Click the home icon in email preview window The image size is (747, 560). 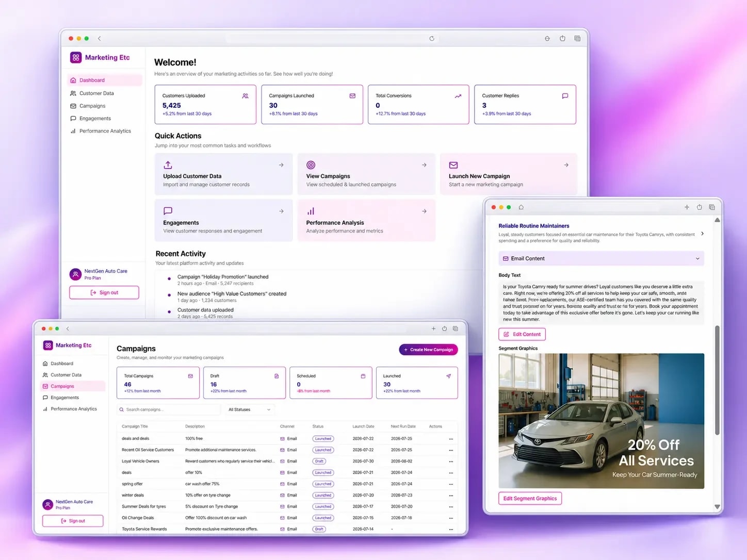tap(521, 207)
